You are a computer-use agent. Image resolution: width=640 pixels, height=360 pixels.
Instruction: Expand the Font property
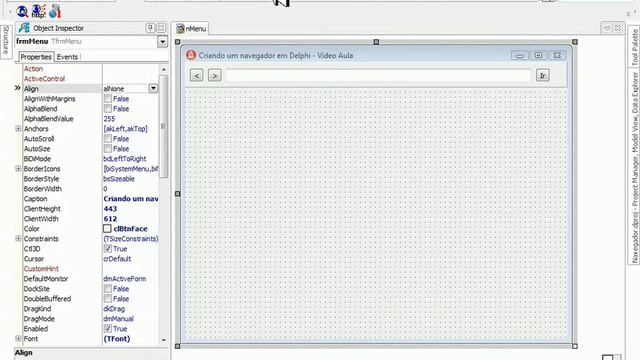click(18, 338)
